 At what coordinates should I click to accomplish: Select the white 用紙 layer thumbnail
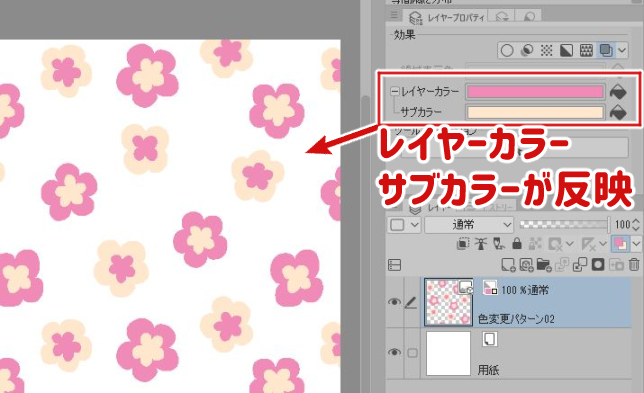point(448,353)
